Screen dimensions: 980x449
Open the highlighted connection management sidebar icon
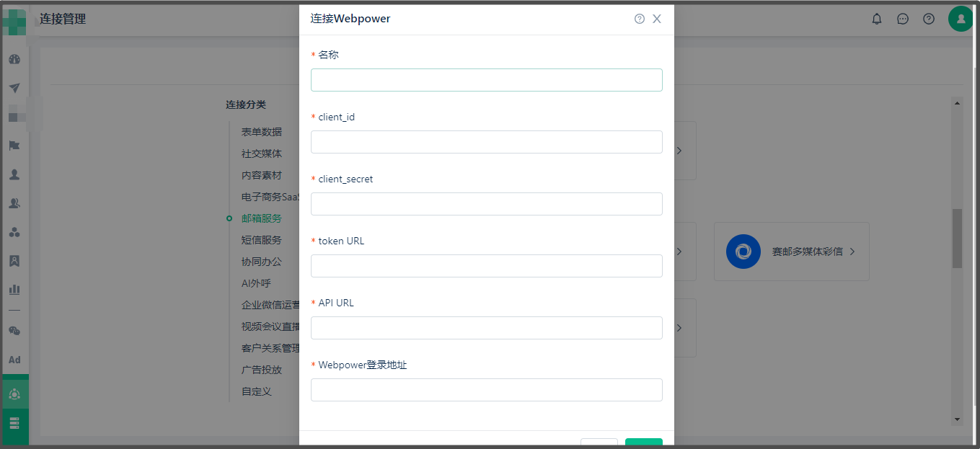coord(14,394)
